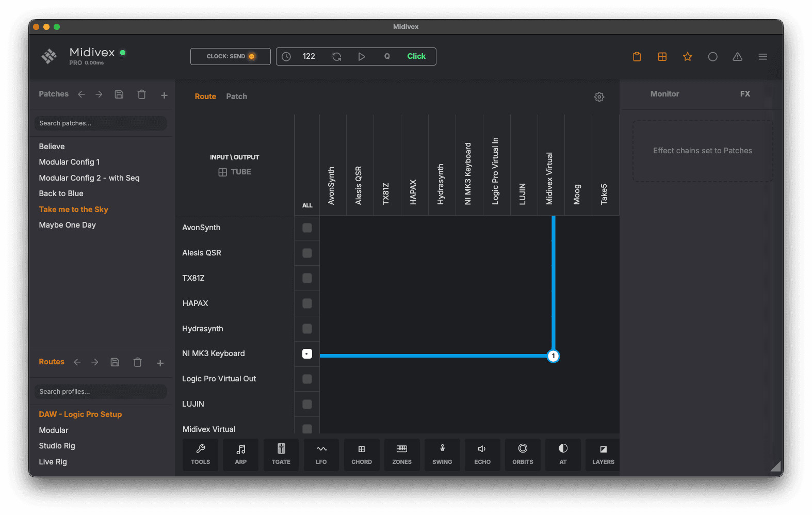Switch to the Monitor tab
The image size is (812, 515).
(x=664, y=94)
